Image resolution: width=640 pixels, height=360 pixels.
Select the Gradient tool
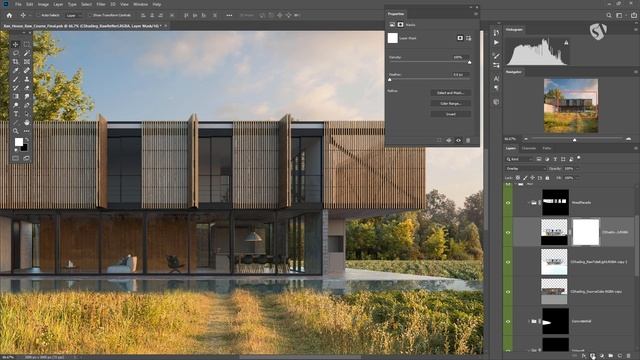pyautogui.click(x=16, y=96)
